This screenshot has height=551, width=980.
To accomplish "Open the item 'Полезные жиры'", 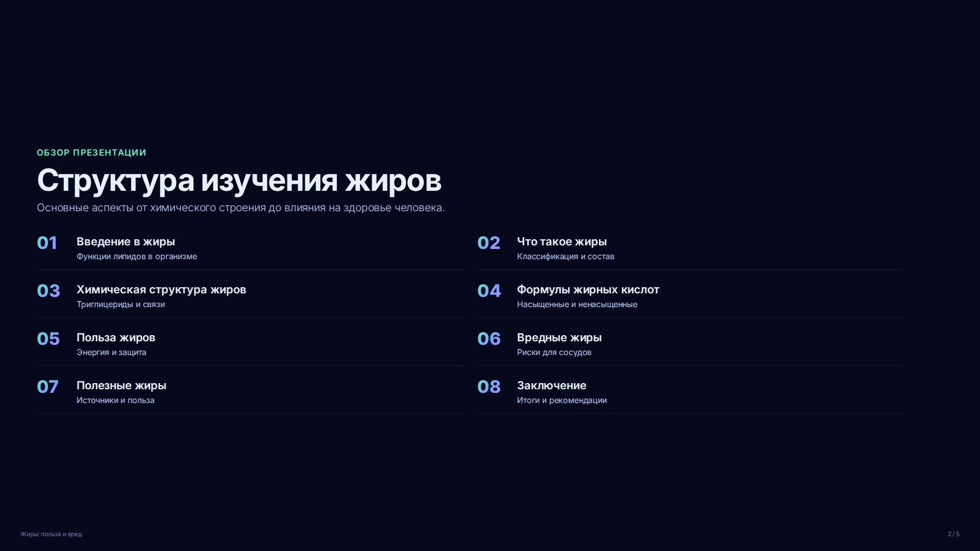I will [121, 386].
